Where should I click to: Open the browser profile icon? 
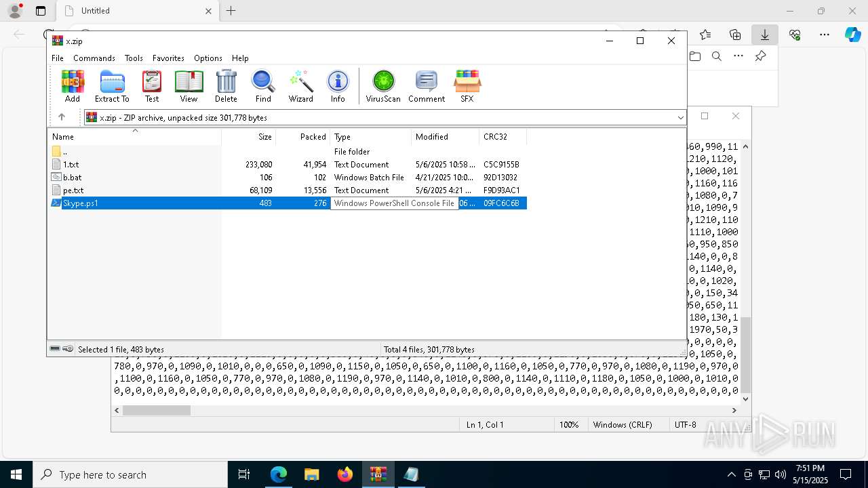click(15, 11)
